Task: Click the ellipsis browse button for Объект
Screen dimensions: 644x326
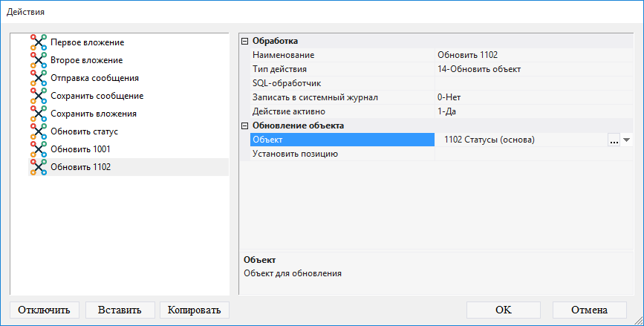Action: pyautogui.click(x=614, y=140)
